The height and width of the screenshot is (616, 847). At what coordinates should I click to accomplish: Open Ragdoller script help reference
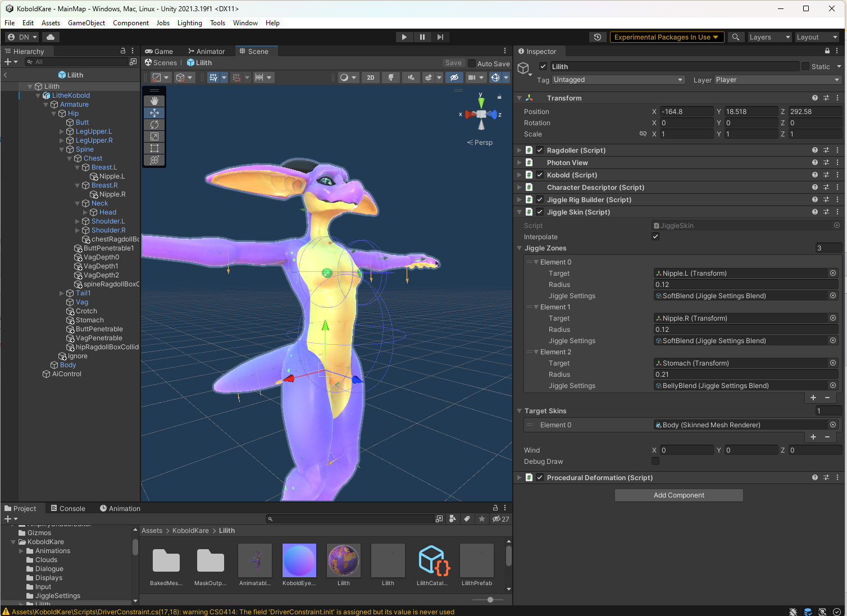(x=815, y=150)
